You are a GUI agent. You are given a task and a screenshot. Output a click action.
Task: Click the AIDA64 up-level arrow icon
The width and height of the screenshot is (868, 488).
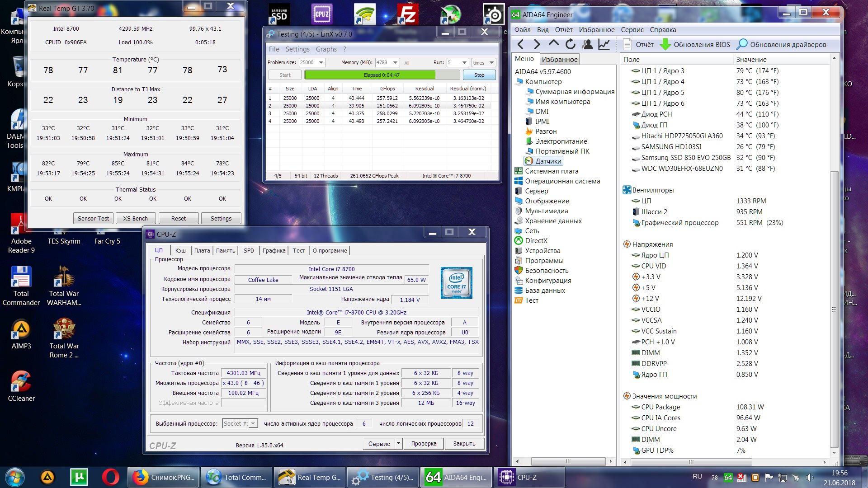pyautogui.click(x=553, y=44)
